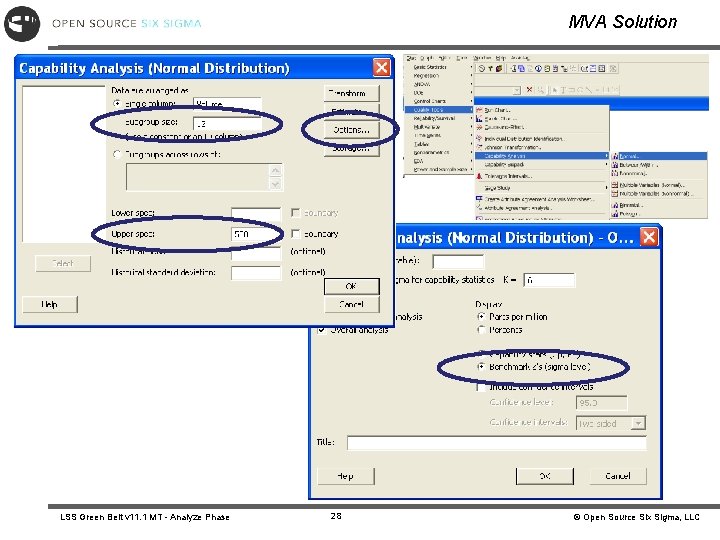
Task: Choose Parts per million display option
Action: (x=481, y=316)
